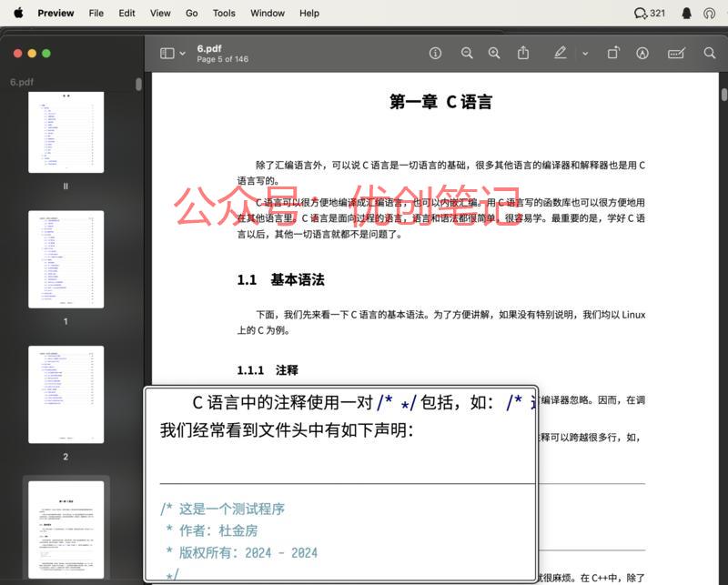Click the subsection heading "1.1.1 注释"
This screenshot has width=728, height=585.
[268, 370]
